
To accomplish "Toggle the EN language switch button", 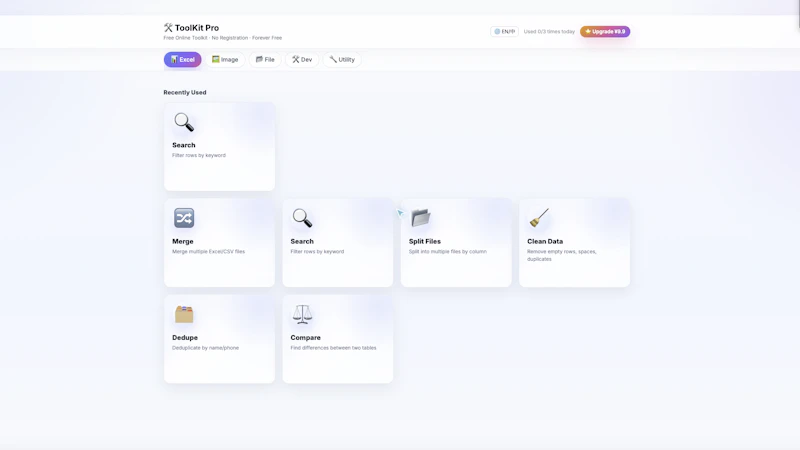I will tap(504, 32).
